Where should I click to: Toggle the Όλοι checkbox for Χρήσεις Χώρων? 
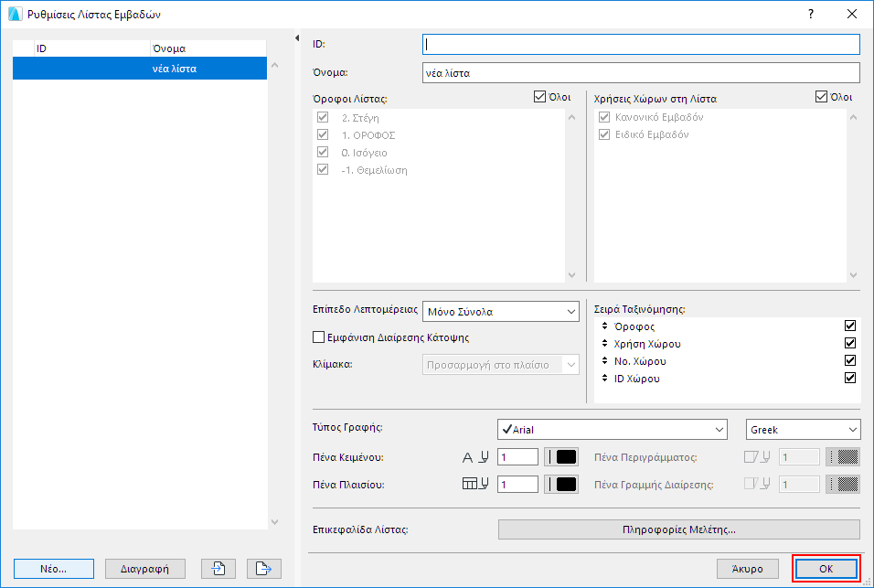click(821, 96)
